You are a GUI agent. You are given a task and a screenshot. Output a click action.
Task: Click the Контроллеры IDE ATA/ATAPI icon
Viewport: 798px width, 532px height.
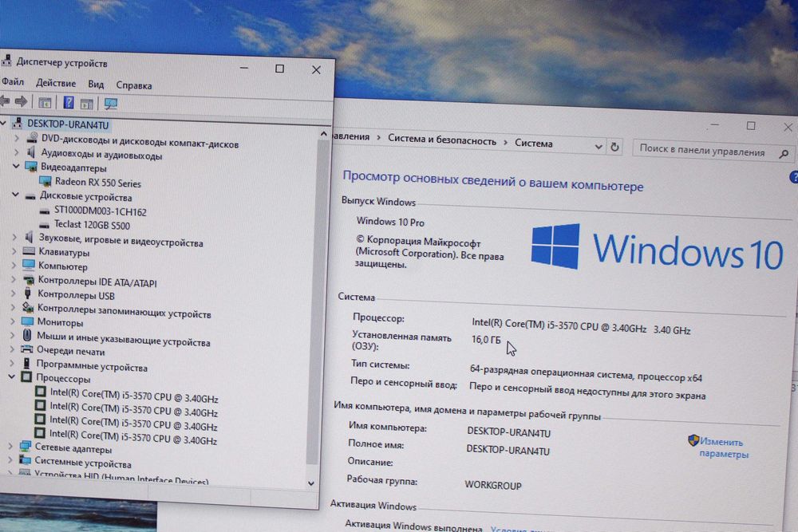tap(29, 280)
